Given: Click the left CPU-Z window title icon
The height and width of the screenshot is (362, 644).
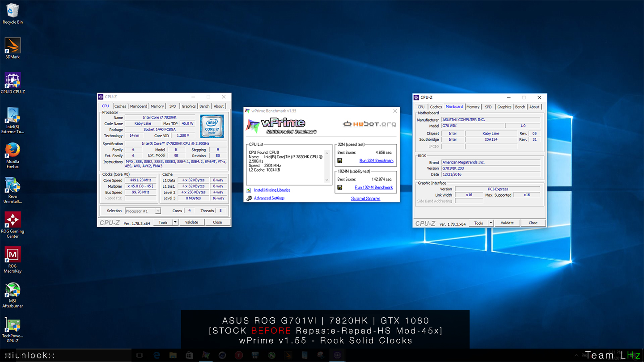Looking at the screenshot, I should pyautogui.click(x=102, y=97).
